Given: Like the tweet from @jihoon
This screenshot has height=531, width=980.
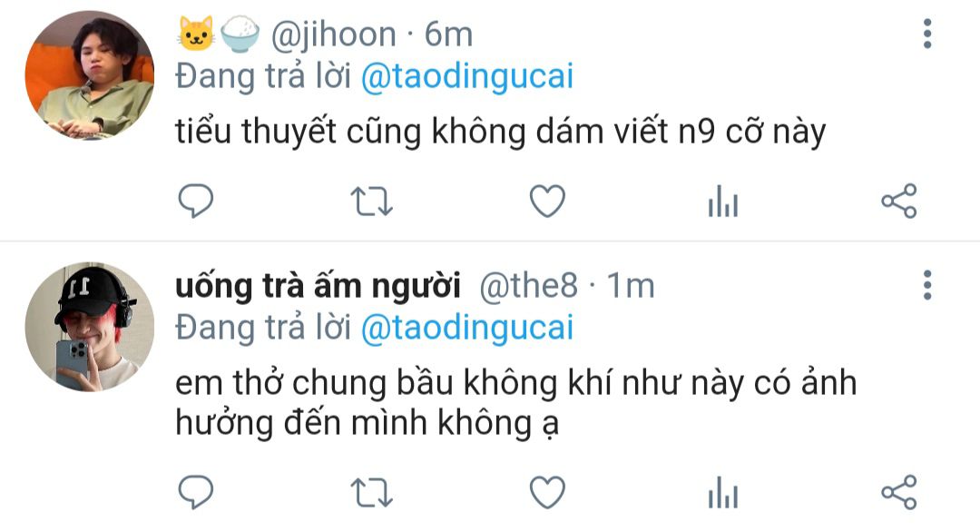Looking at the screenshot, I should [x=547, y=201].
